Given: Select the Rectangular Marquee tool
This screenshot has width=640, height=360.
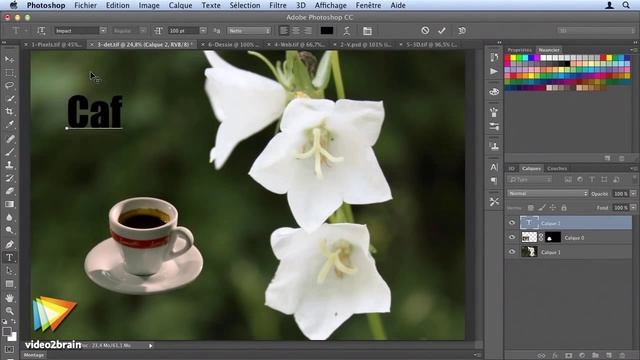Looking at the screenshot, I should point(9,73).
